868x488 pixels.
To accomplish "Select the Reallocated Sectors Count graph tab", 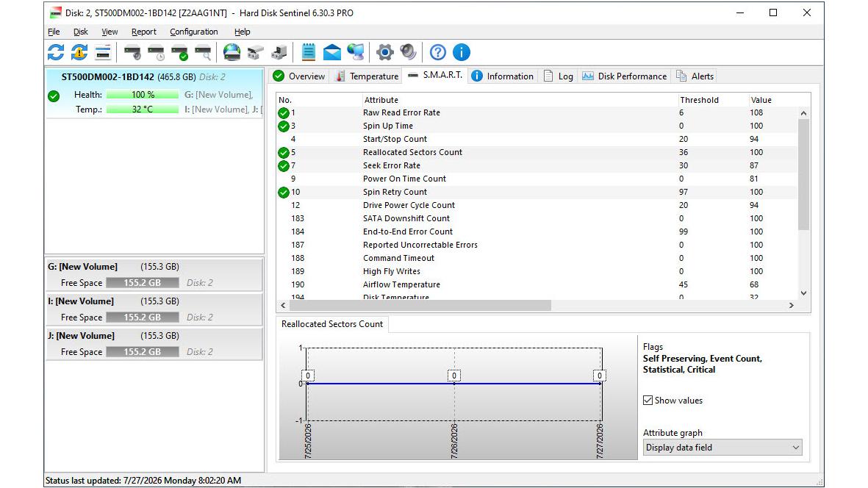I will (332, 324).
